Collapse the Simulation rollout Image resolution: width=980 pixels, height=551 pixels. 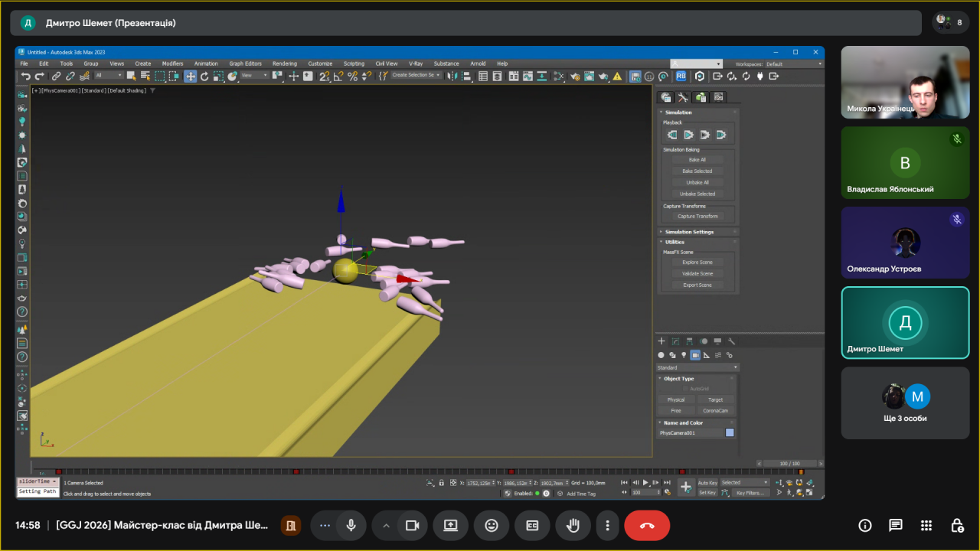[x=678, y=112]
